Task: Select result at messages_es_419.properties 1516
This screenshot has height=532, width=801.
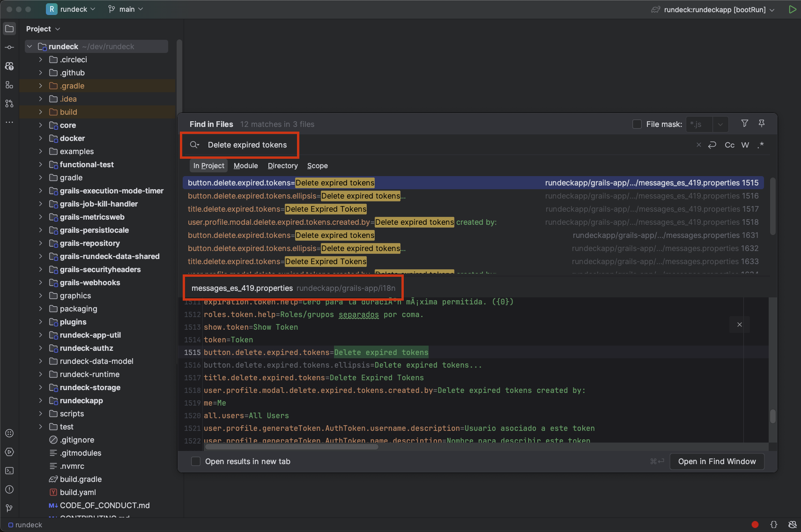Action: tap(473, 196)
